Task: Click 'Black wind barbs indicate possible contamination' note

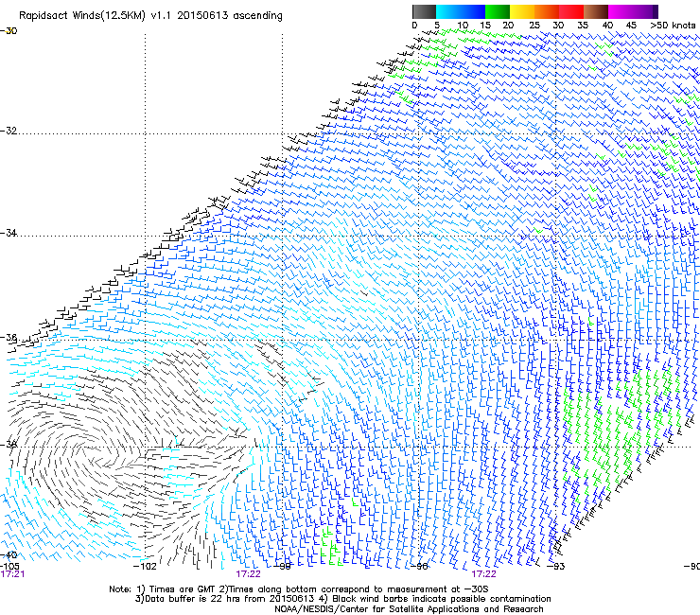Action: 442,599
